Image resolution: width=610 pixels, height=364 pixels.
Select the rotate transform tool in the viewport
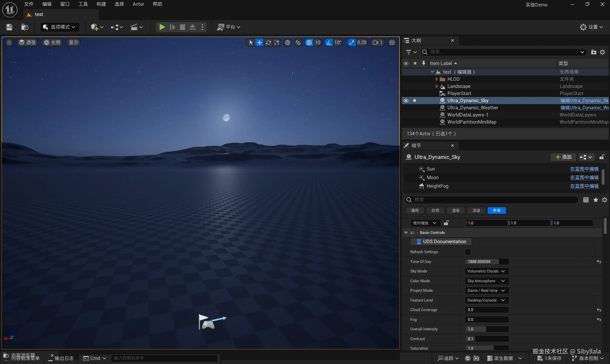point(268,42)
